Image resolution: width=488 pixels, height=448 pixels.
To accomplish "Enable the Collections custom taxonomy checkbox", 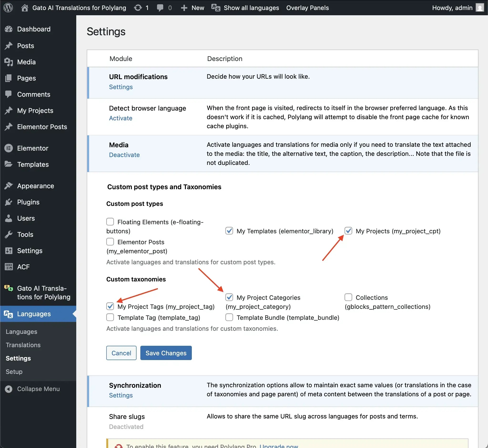I will tap(348, 297).
